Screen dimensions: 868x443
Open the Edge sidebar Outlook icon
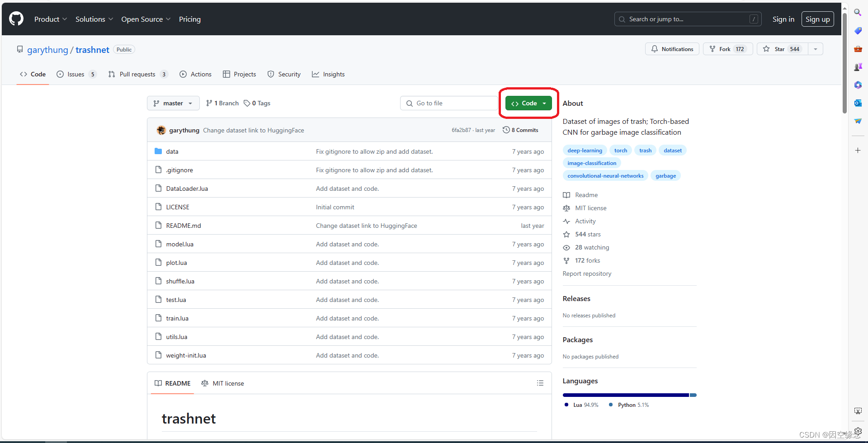tap(858, 103)
